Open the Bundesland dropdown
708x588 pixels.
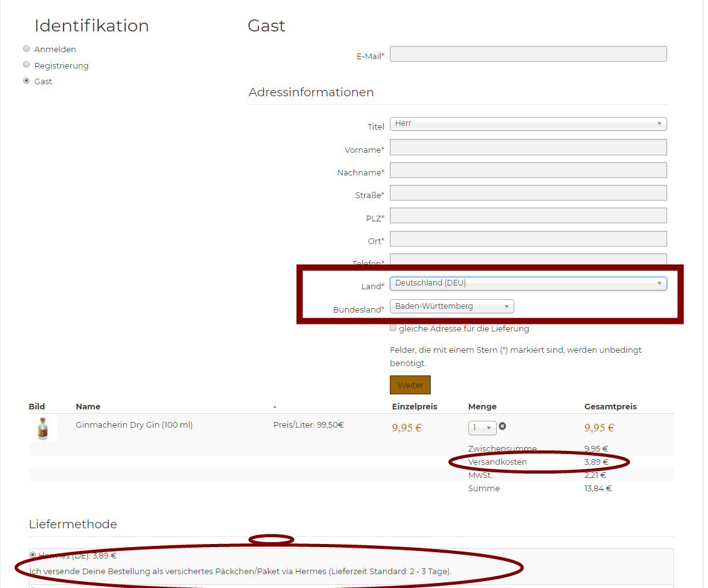(451, 307)
